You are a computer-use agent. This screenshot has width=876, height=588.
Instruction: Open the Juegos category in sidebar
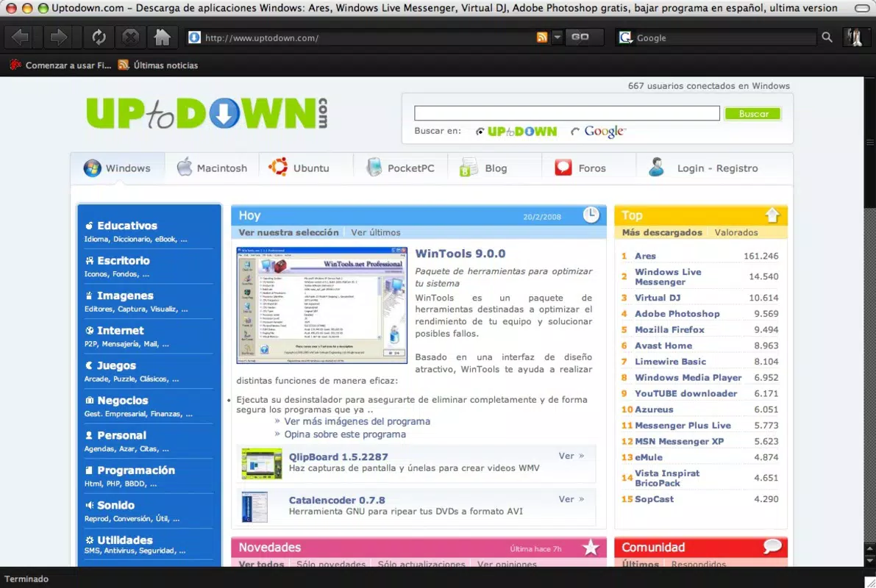click(x=116, y=366)
